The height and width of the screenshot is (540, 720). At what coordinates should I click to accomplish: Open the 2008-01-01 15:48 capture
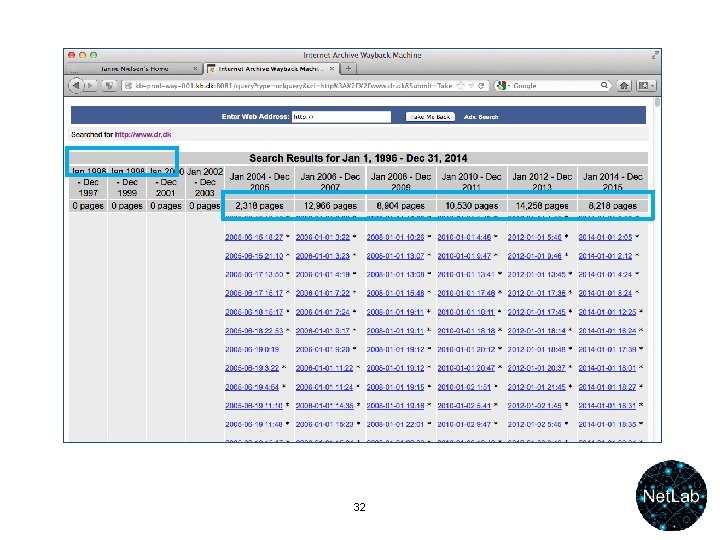point(395,293)
